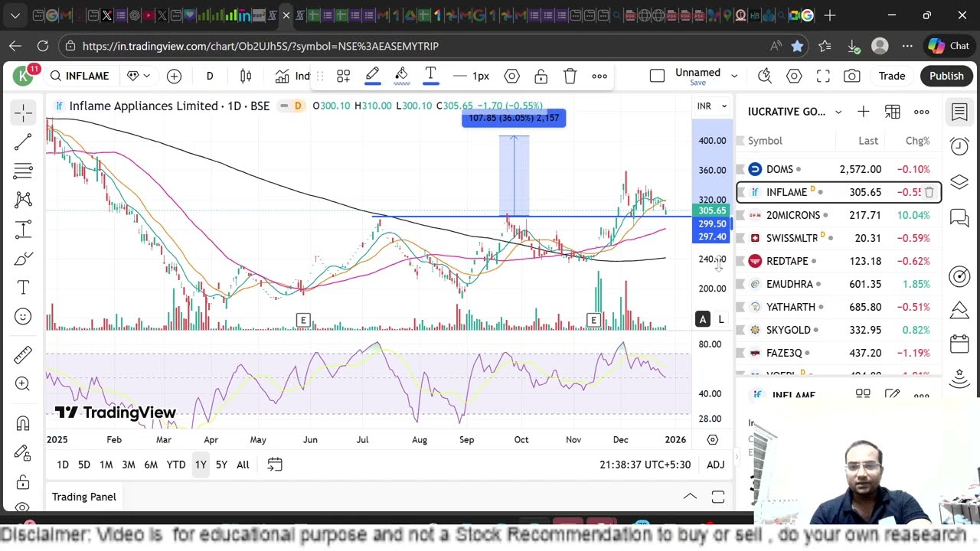The image size is (980, 551).
Task: Open the Indicators dialog
Action: click(x=293, y=76)
